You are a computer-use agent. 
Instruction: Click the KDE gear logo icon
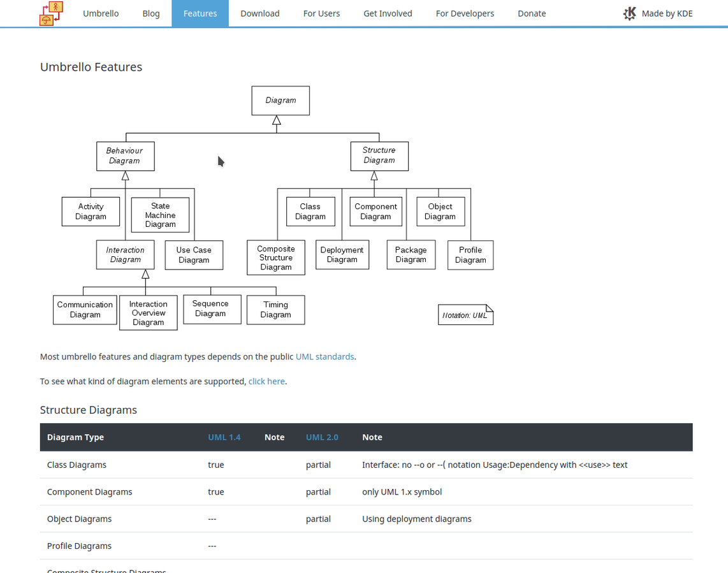pos(629,13)
